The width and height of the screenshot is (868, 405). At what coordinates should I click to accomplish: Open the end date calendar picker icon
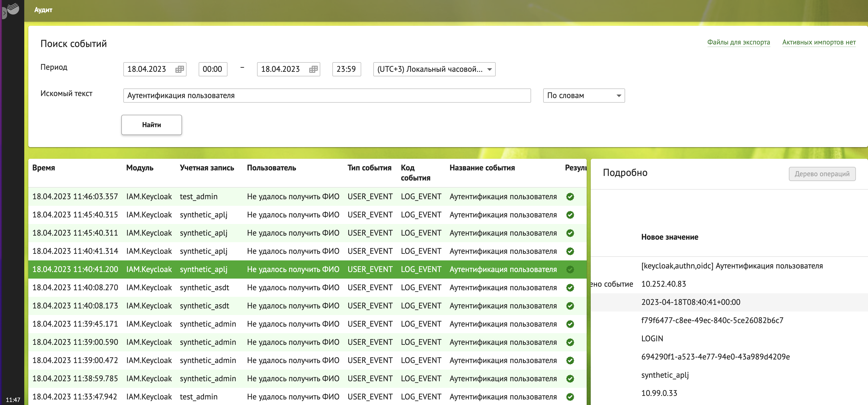[313, 70]
